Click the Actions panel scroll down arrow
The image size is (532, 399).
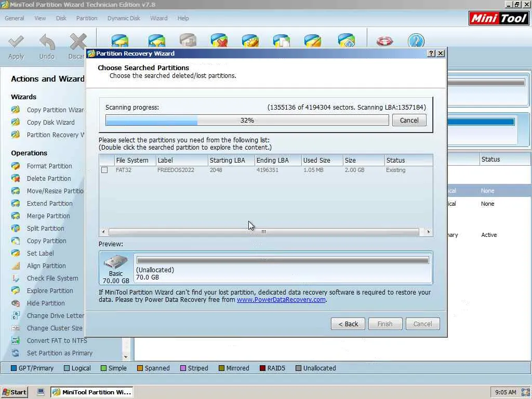[x=126, y=357]
